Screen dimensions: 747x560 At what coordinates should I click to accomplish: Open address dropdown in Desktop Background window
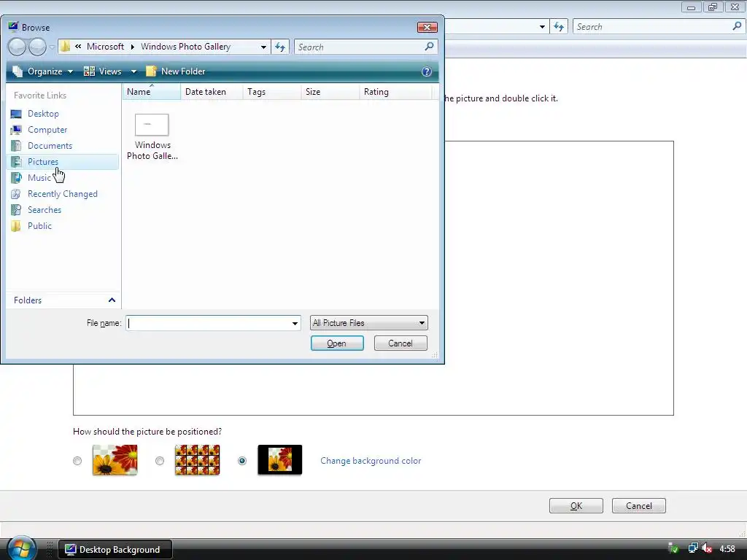(542, 27)
